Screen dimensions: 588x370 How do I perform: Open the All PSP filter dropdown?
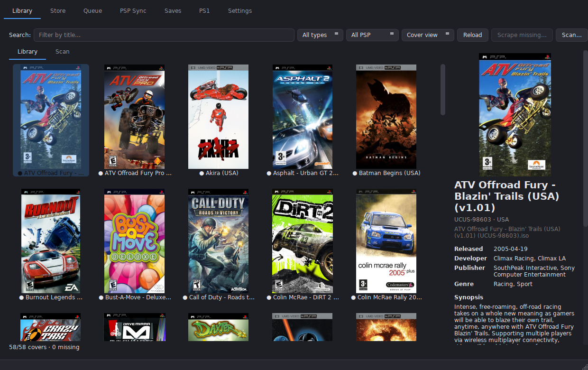coord(372,35)
